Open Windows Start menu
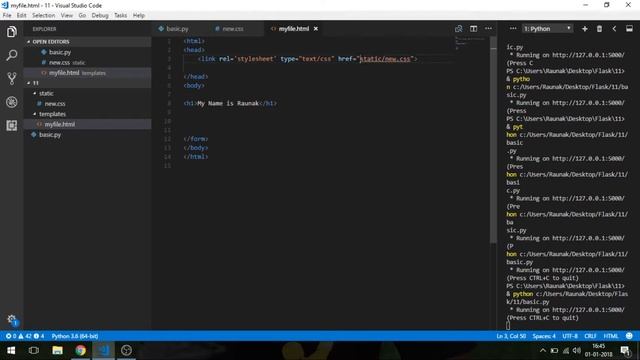This screenshot has width=640, height=360. (11, 350)
